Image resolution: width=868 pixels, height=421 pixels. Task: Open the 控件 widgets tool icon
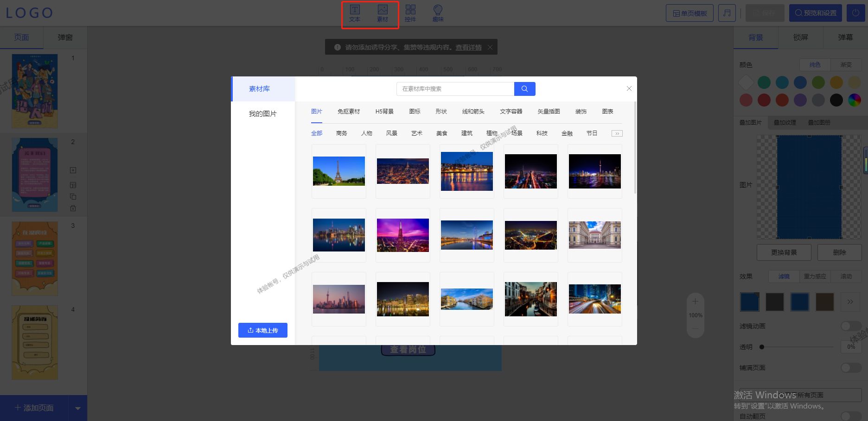(410, 13)
